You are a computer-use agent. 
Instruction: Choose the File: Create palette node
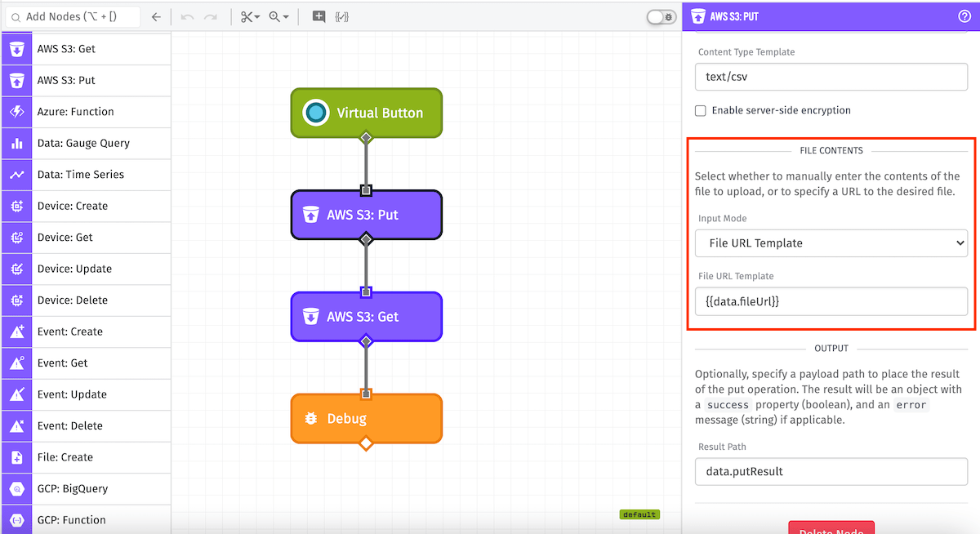click(86, 457)
